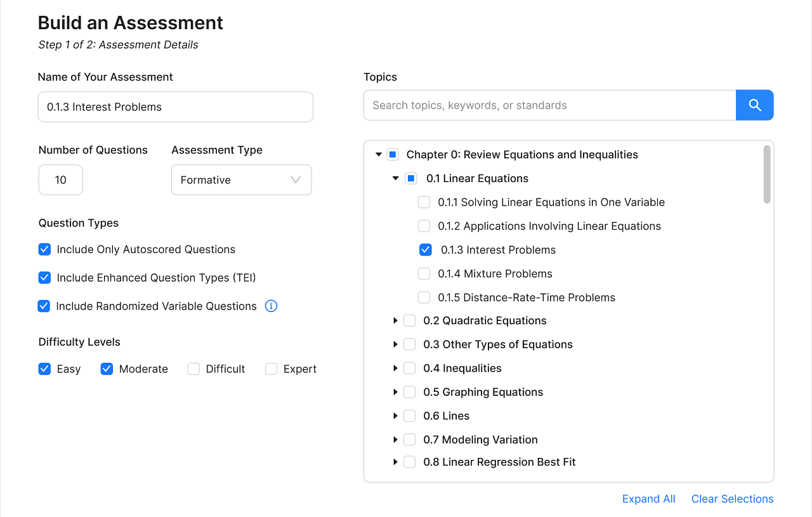The width and height of the screenshot is (812, 517).
Task: Click the collapse arrow beside Chapter 0
Action: tap(379, 154)
